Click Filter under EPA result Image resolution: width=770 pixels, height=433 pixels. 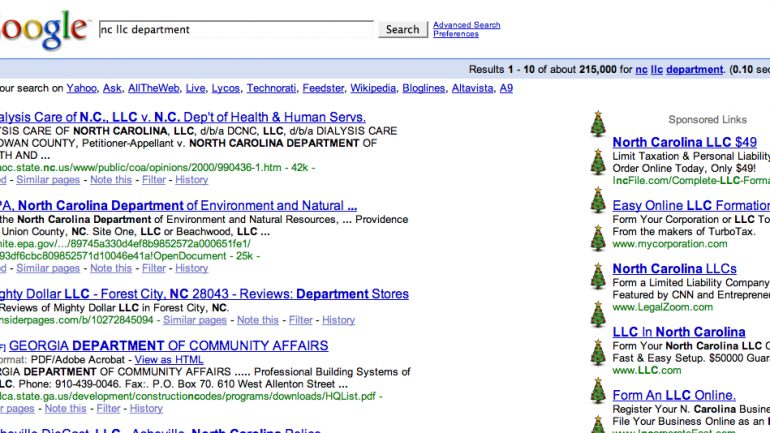pyautogui.click(x=154, y=268)
